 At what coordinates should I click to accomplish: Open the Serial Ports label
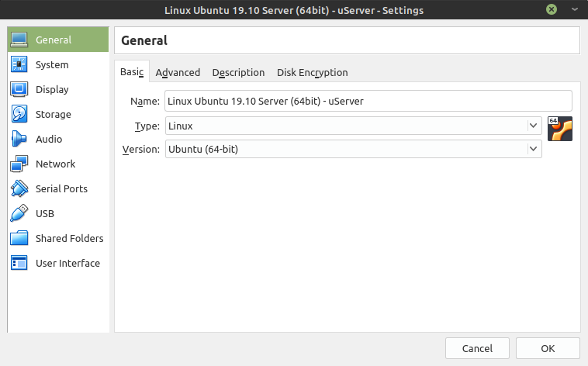[61, 188]
